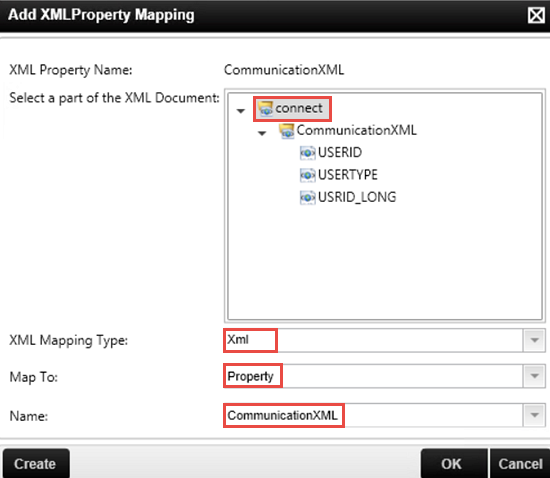The height and width of the screenshot is (478, 550).
Task: Click the USRID_LONG element icon
Action: (308, 197)
